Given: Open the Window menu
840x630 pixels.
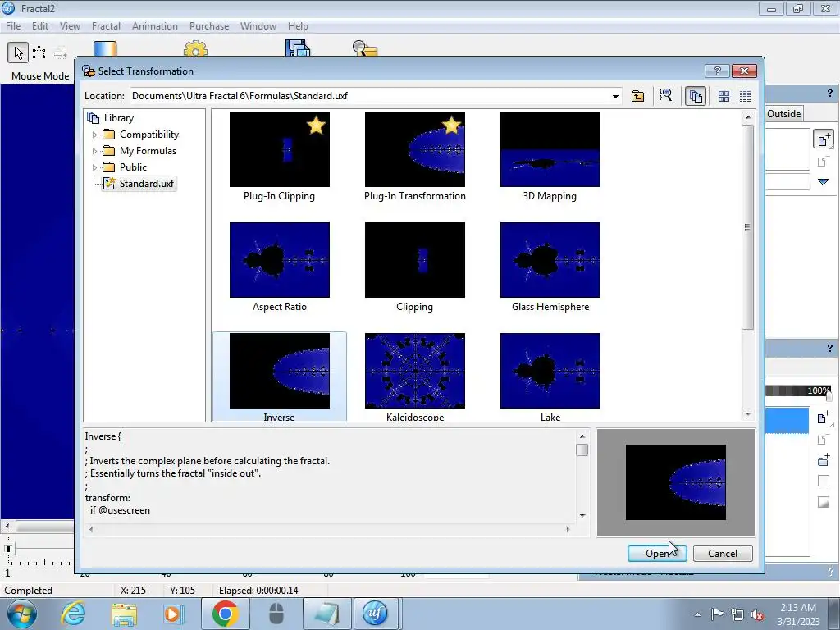Looking at the screenshot, I should coord(258,26).
